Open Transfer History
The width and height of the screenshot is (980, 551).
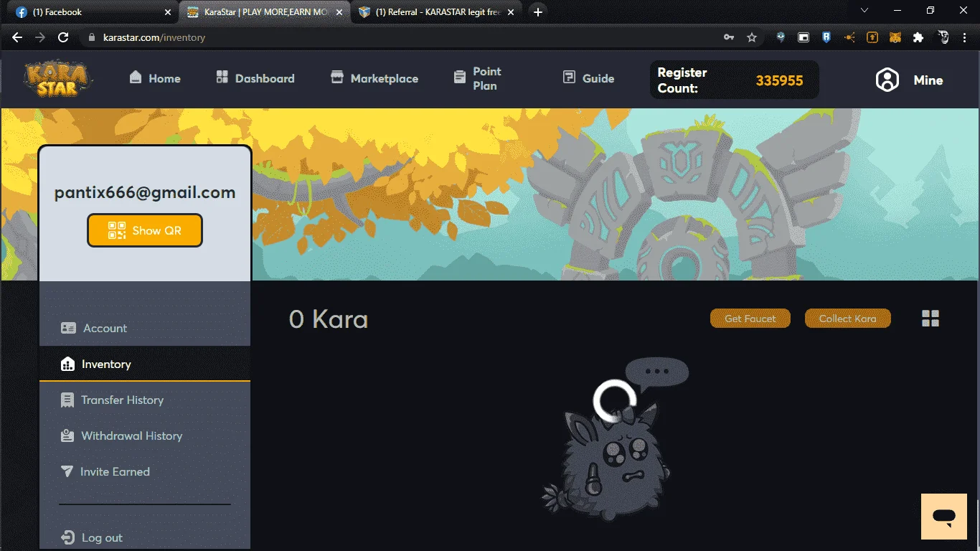(145, 400)
